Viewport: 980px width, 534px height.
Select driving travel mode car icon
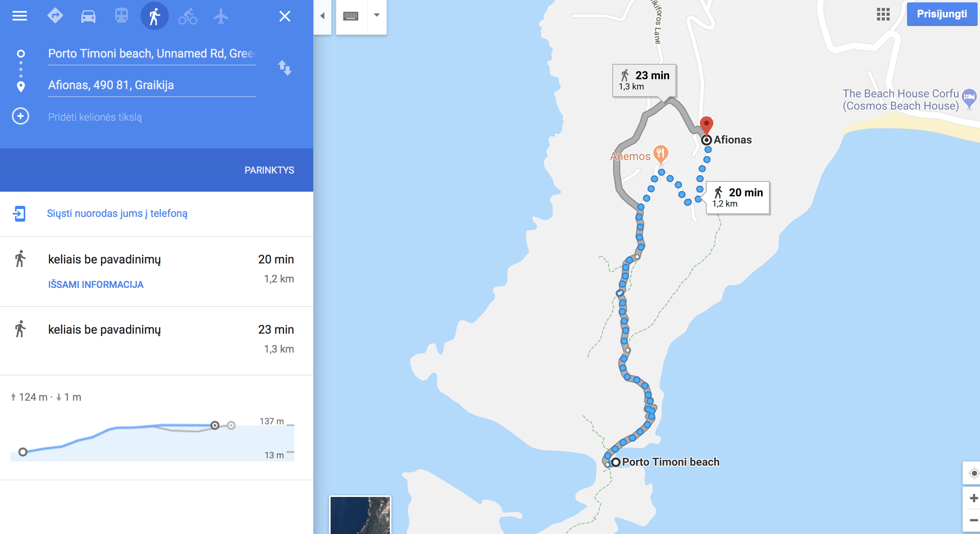coord(88,16)
